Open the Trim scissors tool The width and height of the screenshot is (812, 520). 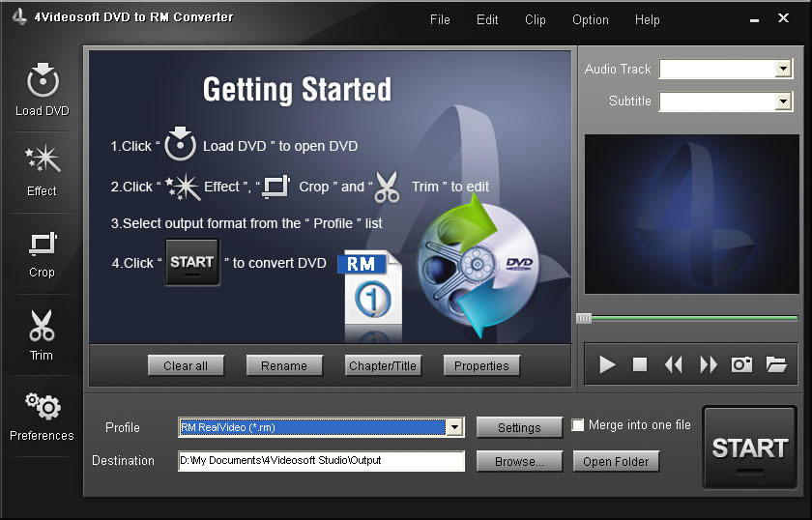point(42,327)
